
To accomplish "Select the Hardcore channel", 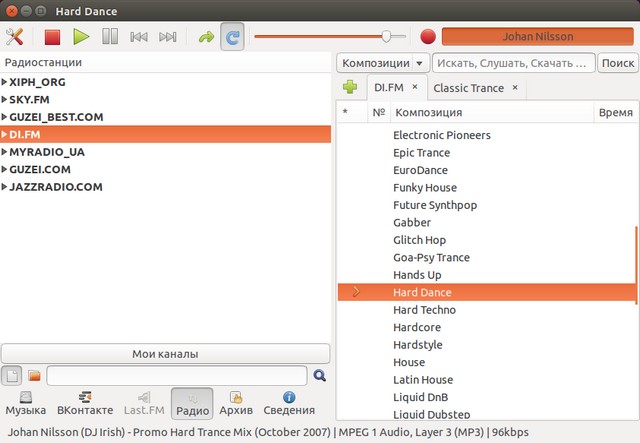I will pos(487,327).
